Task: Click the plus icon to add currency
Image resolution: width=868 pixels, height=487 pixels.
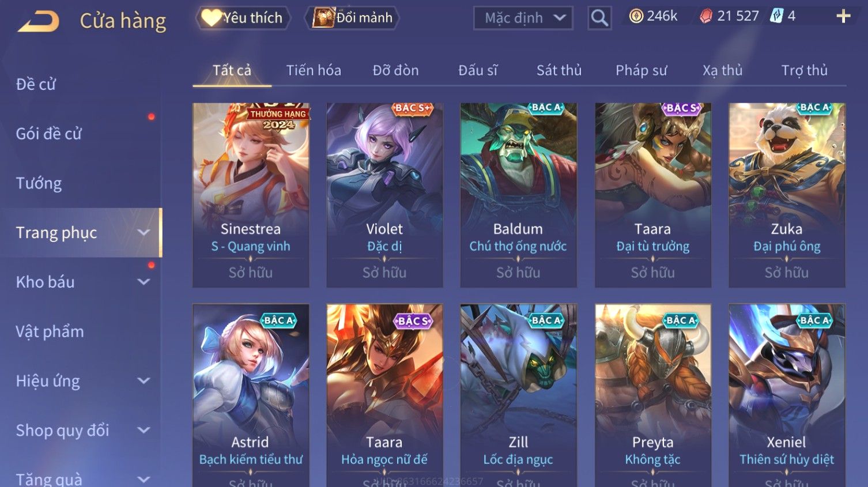Action: coord(843,16)
